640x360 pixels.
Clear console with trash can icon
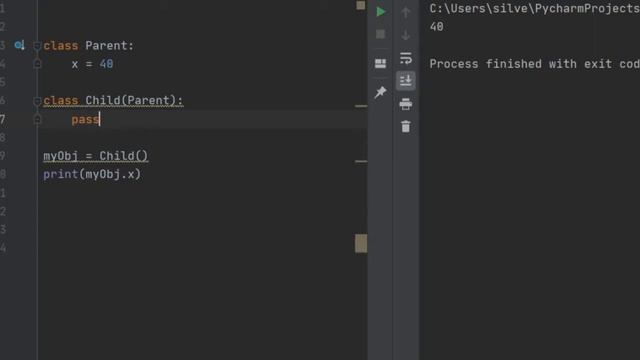pyautogui.click(x=406, y=127)
